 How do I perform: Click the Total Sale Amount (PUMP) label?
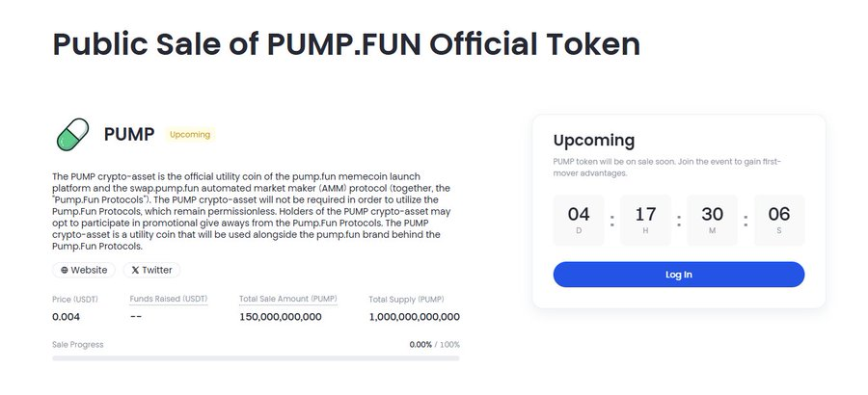pos(287,299)
